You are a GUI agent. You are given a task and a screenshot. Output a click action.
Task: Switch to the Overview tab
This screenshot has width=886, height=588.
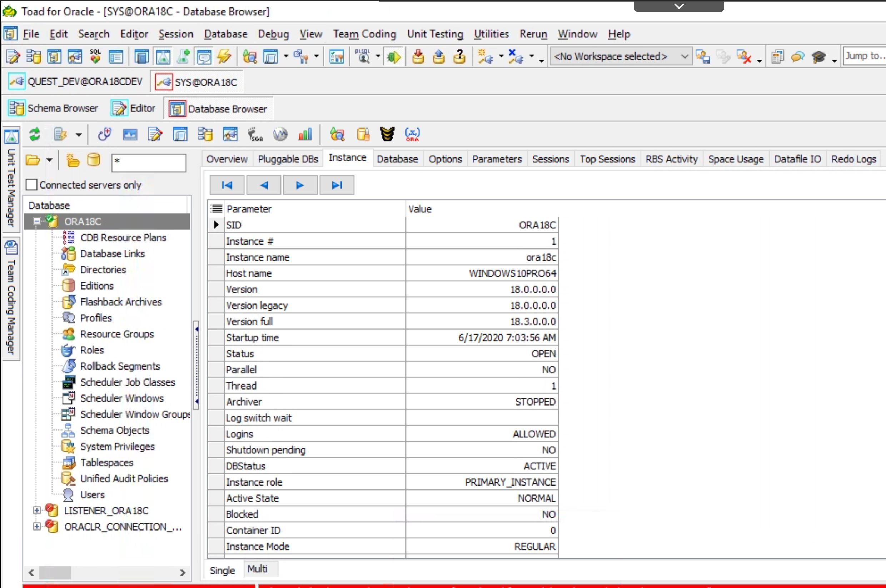(x=227, y=159)
